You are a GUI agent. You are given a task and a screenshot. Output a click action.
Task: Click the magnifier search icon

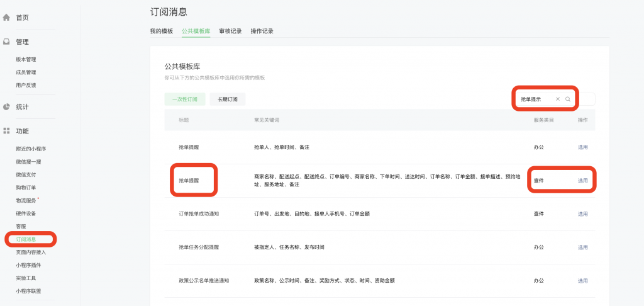tap(568, 99)
